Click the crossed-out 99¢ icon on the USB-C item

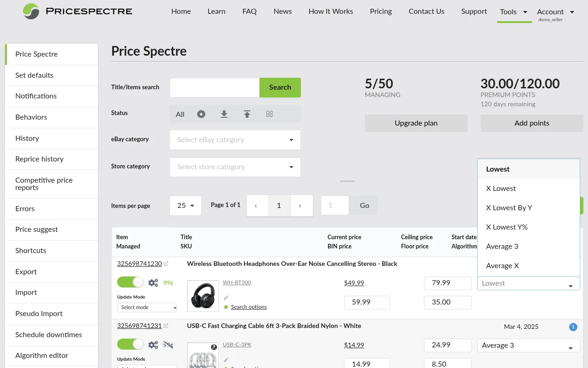(168, 344)
